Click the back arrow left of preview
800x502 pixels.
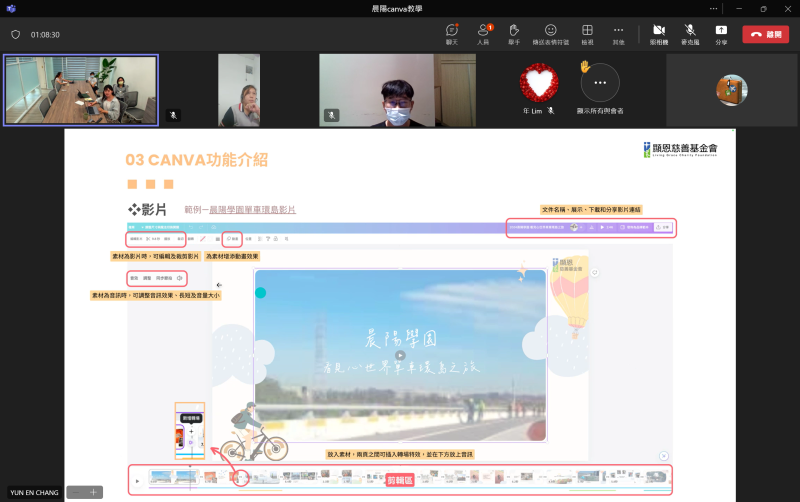[x=219, y=285]
